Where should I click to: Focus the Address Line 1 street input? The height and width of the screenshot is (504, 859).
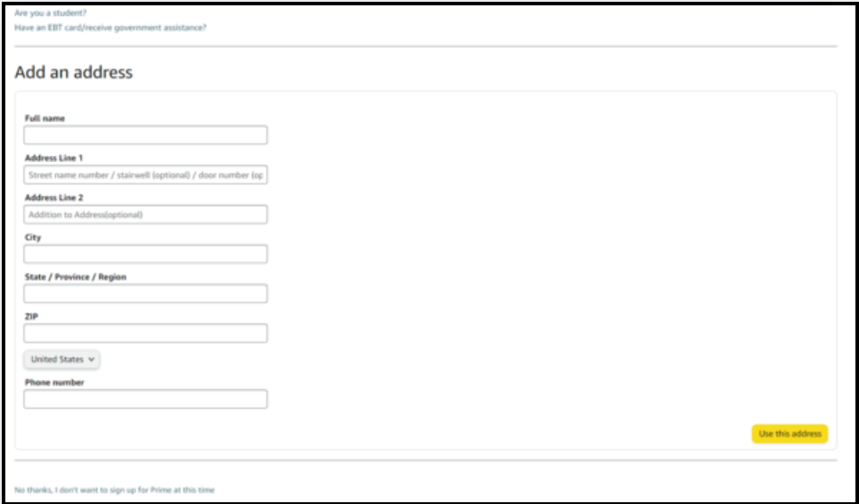click(x=145, y=175)
